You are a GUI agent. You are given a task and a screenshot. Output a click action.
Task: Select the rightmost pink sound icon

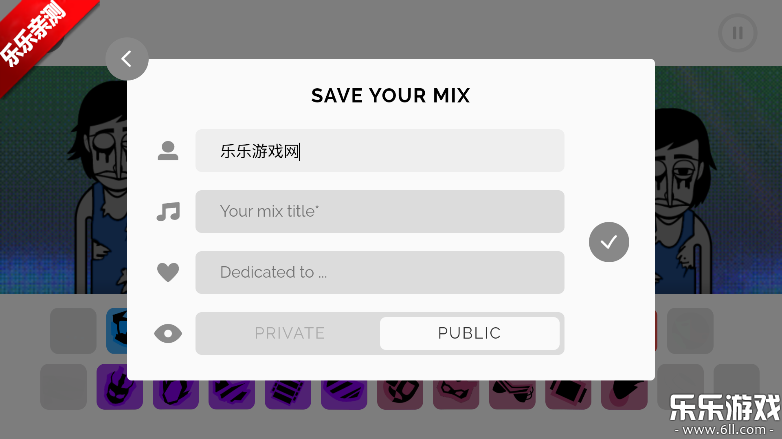[624, 390]
